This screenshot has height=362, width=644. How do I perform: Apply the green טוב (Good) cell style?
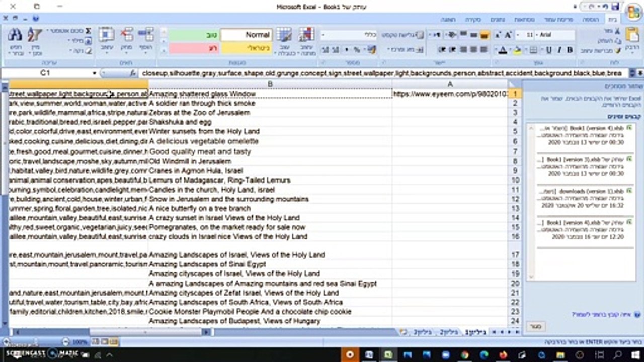click(194, 35)
